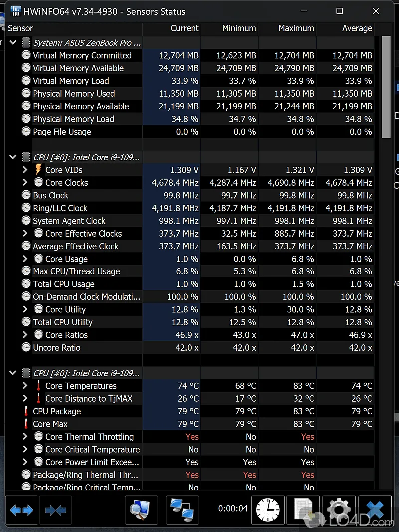Click the Average column header
Screen dimensions: 399x532
click(357, 28)
